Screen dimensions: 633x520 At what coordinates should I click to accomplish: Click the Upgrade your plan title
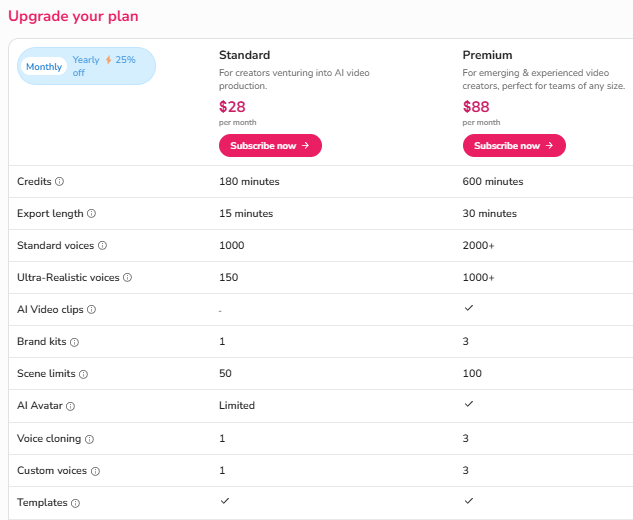pos(73,17)
